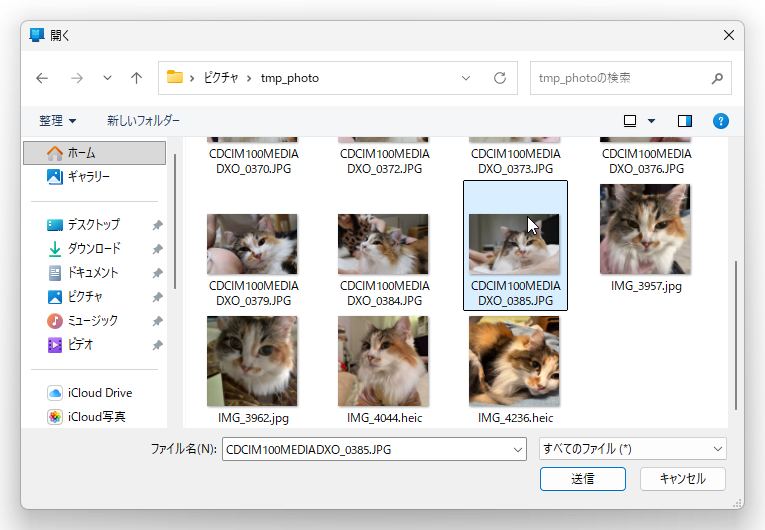This screenshot has height=530, width=765.
Task: Select the IMG_4044.heic thumbnail
Action: 383,361
